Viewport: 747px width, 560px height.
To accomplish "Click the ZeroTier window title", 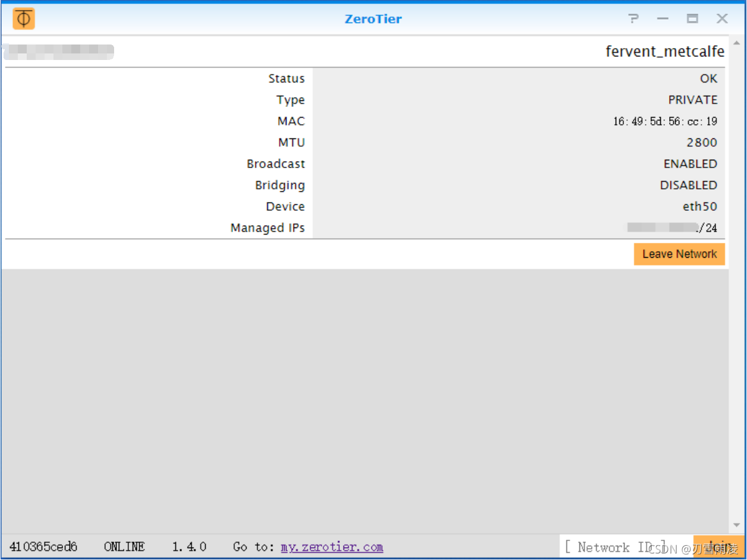I will (373, 19).
